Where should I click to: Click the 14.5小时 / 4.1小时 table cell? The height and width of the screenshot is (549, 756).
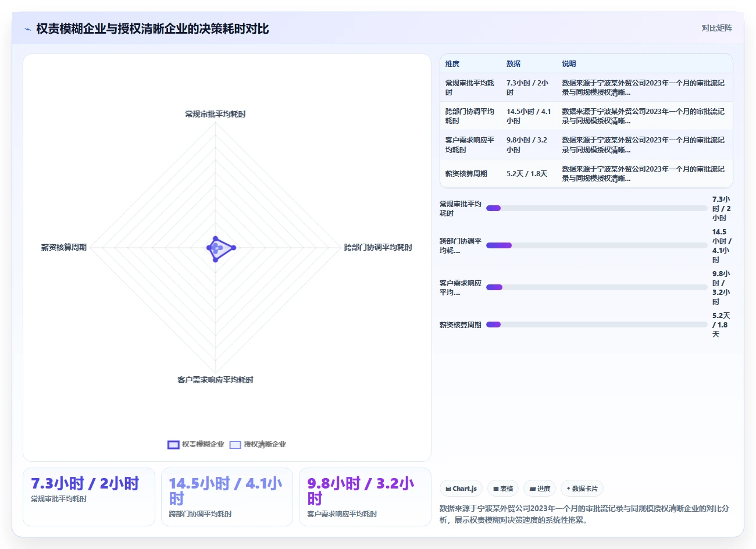(x=529, y=116)
